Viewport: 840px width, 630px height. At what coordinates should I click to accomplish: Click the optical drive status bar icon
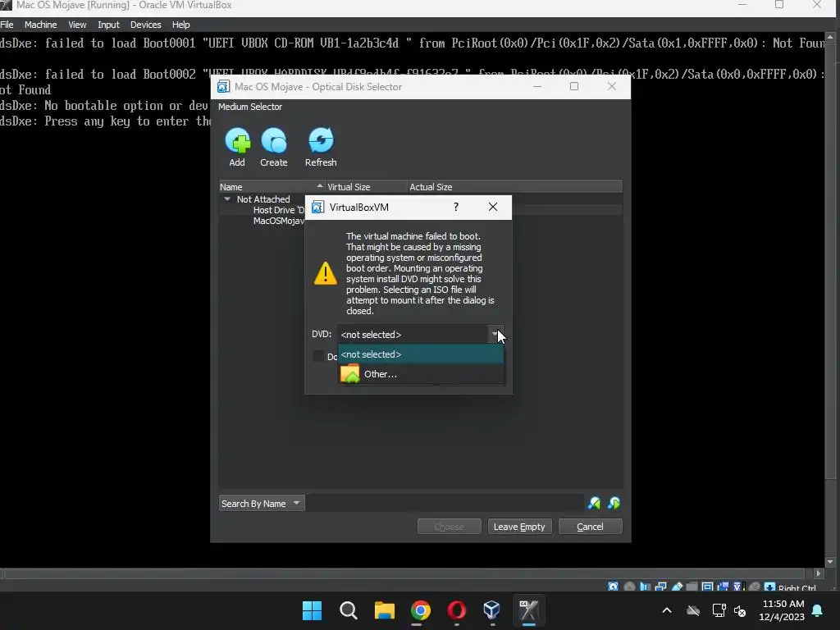tap(629, 587)
